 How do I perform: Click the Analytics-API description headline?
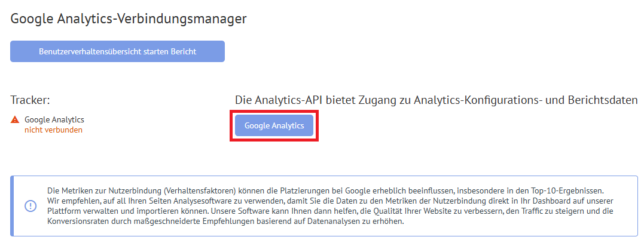click(436, 100)
